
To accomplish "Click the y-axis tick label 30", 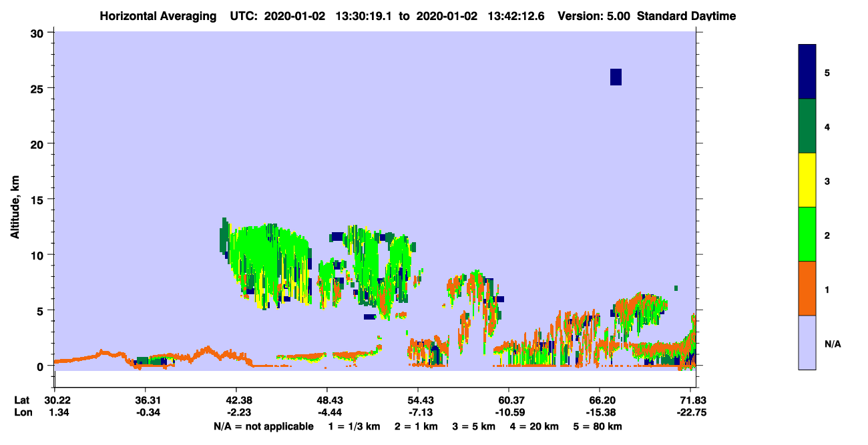I will tap(39, 33).
